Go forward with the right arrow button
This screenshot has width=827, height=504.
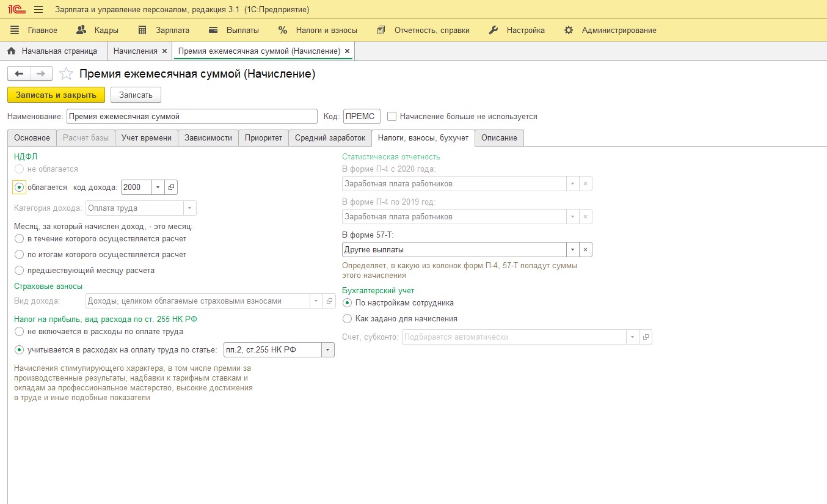coord(41,74)
